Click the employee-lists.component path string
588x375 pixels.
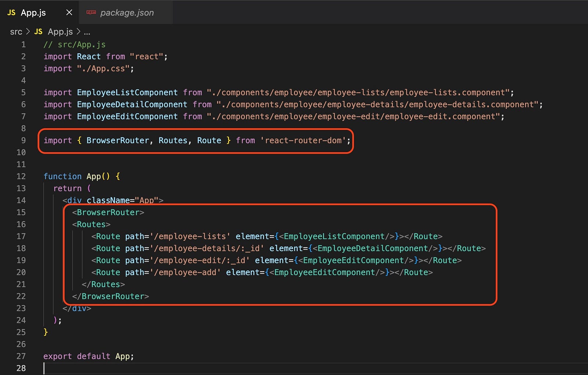[x=358, y=93]
